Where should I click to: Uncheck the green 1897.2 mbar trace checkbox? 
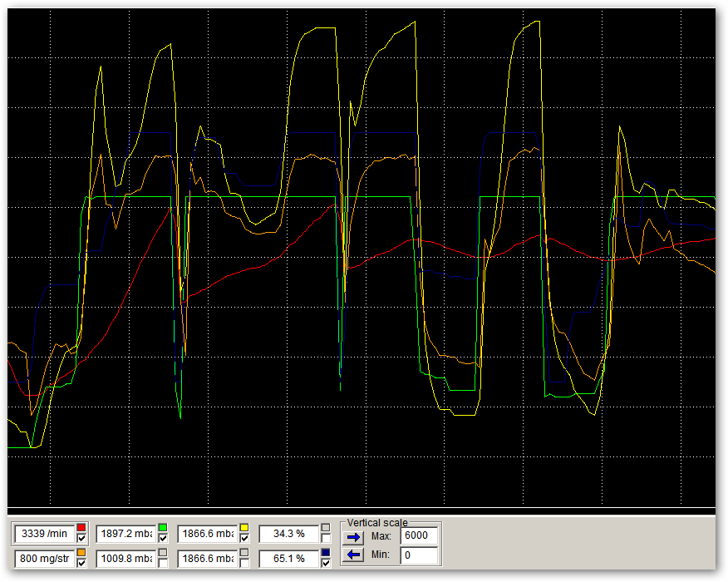(x=163, y=538)
